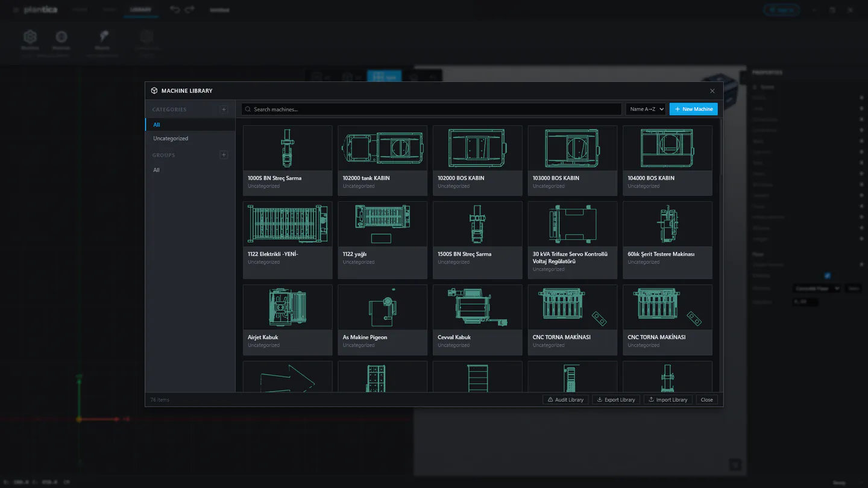Focus the Search machines field
This screenshot has width=868, height=488.
[432, 109]
